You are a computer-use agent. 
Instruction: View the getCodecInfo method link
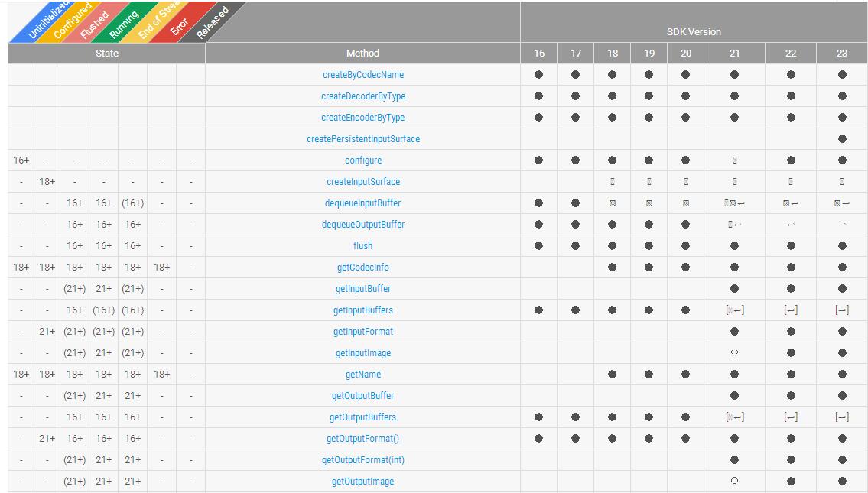point(363,268)
